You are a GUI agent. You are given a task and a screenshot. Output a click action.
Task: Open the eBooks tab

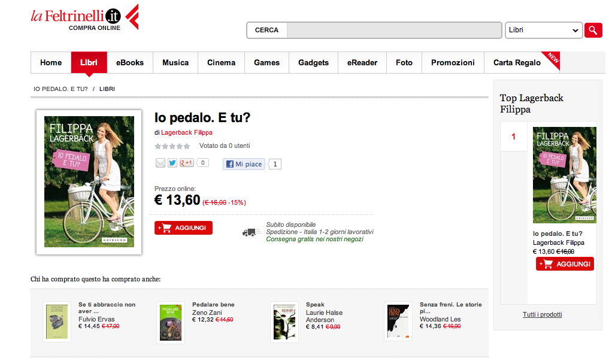pyautogui.click(x=130, y=63)
